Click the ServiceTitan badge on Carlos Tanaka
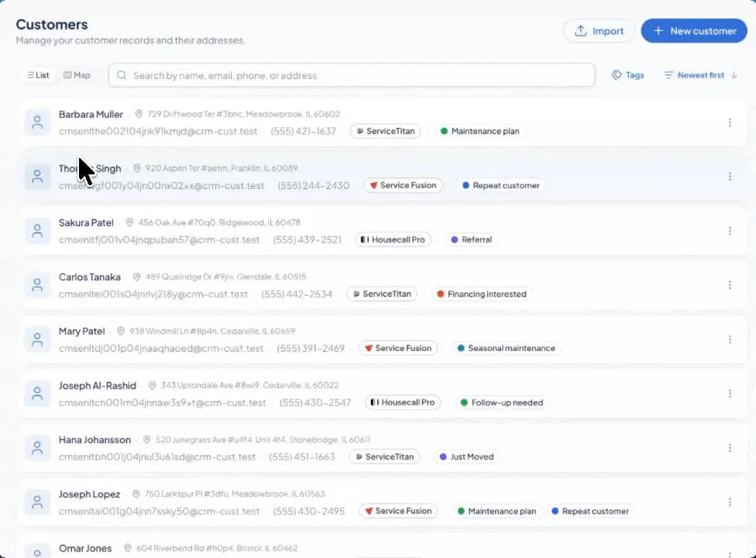The image size is (756, 558). (x=382, y=294)
